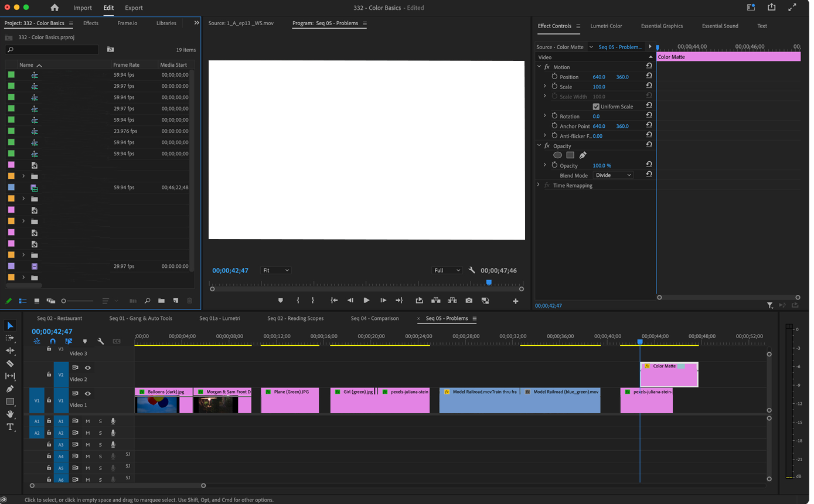Select the Razor tool in the tools panel
This screenshot has width=814, height=504.
click(x=10, y=363)
